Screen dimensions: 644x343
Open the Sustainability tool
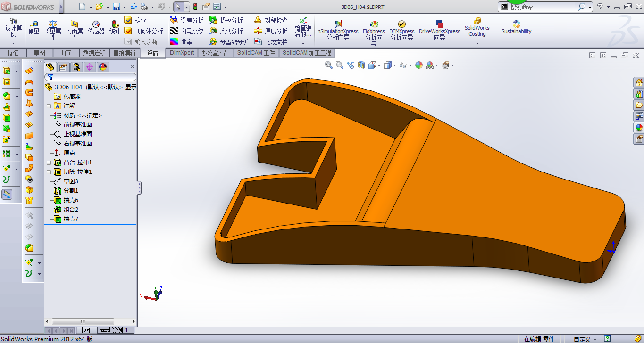tap(517, 27)
